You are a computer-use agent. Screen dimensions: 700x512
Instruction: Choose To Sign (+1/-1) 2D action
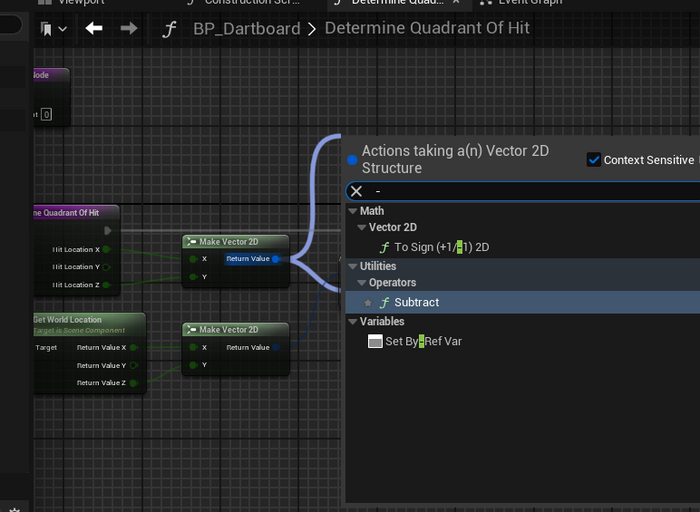pyautogui.click(x=441, y=247)
